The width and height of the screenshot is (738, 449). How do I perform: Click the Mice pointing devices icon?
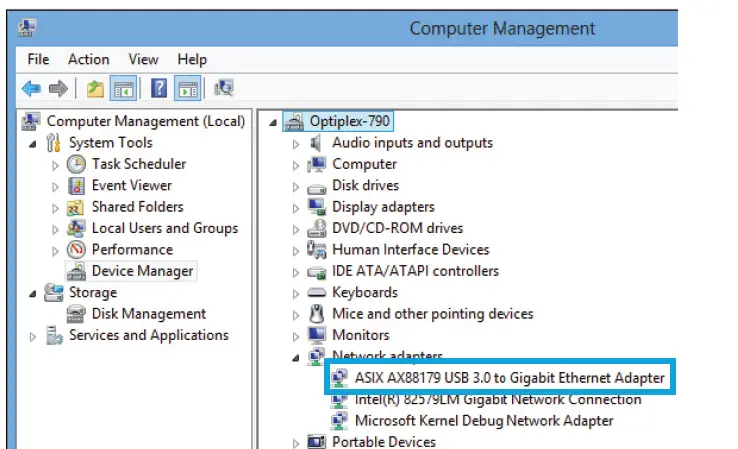coord(317,314)
